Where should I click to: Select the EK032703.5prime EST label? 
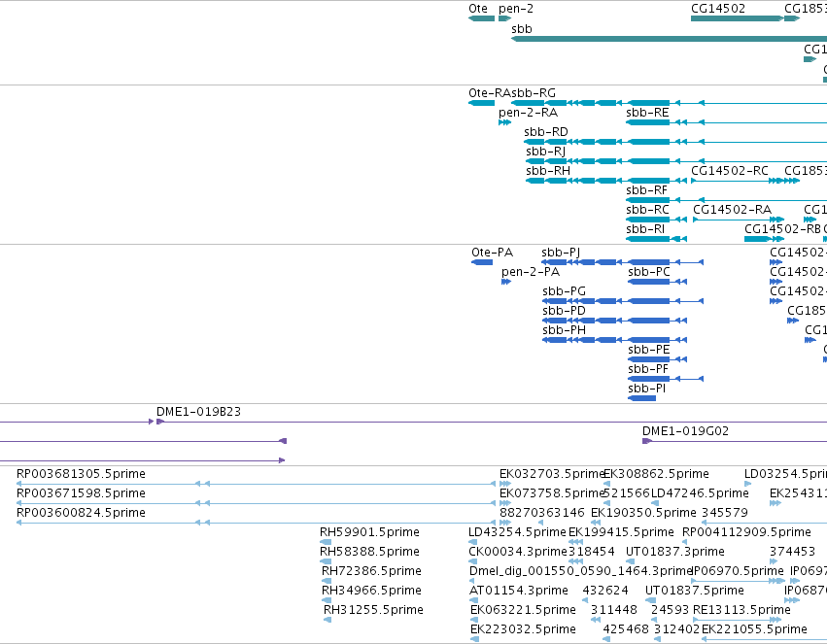pos(551,474)
